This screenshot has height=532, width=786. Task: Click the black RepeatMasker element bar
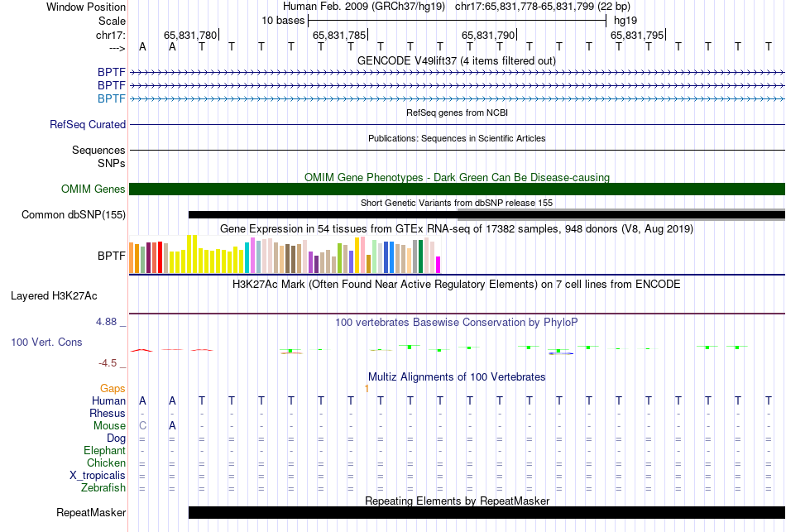[x=486, y=512]
